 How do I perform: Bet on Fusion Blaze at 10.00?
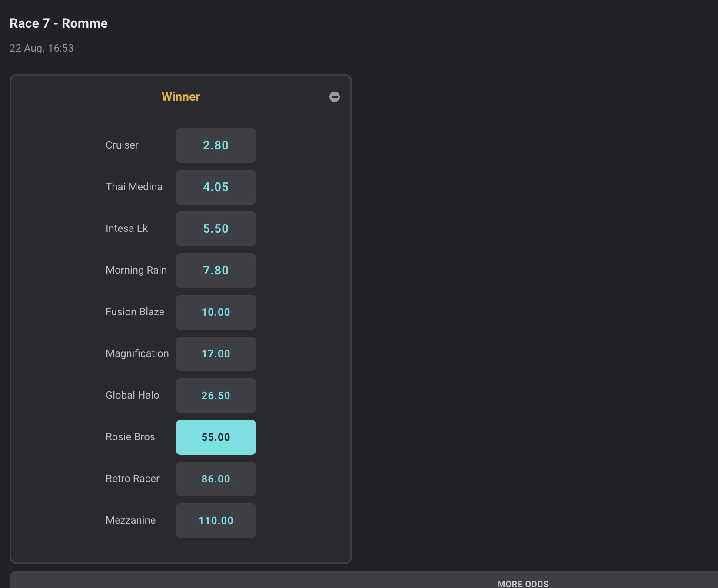pos(216,312)
